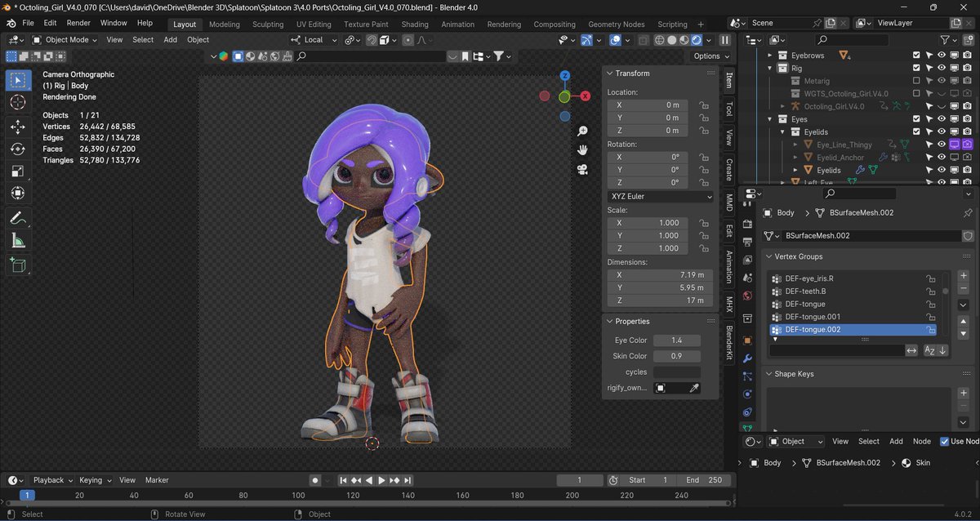Switch to the Shading workspace tab
This screenshot has height=521, width=980.
click(415, 24)
